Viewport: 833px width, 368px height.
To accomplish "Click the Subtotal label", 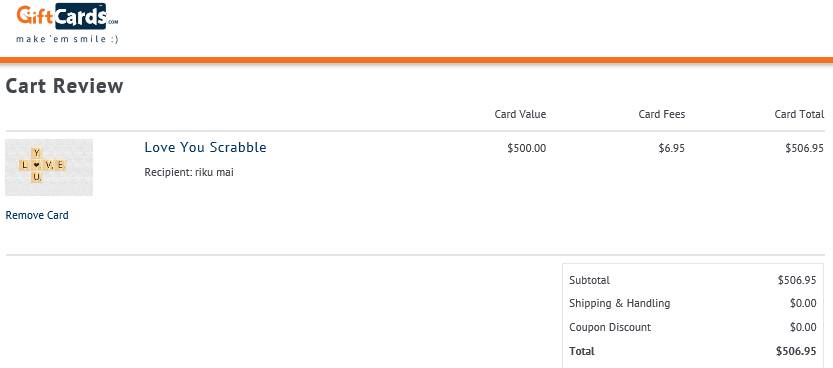I will pyautogui.click(x=590, y=280).
